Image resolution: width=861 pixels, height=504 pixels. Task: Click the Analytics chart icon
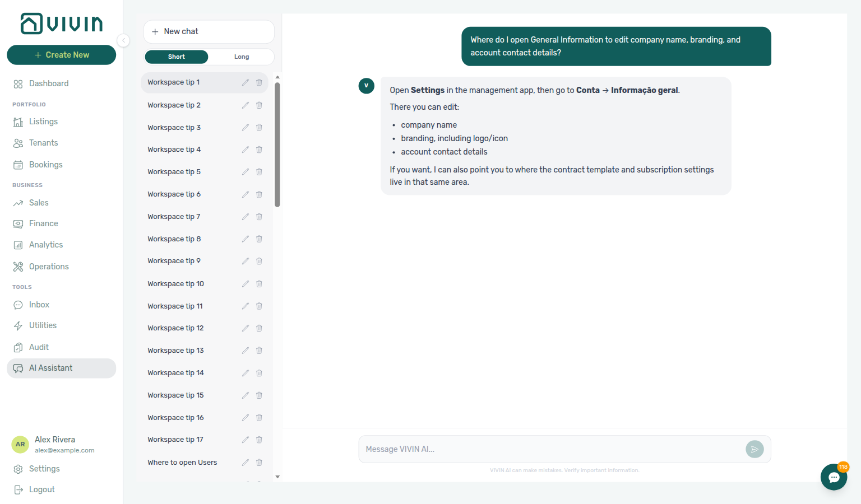(18, 245)
